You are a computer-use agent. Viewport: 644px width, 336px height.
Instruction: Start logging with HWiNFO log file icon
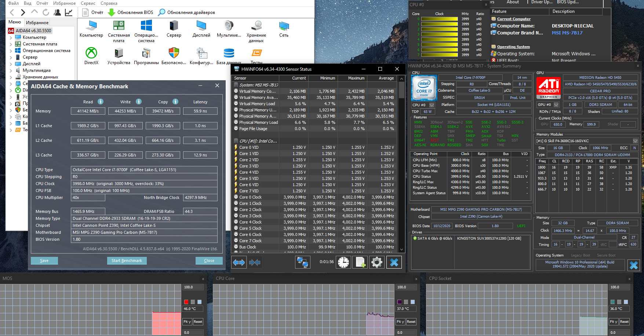[x=360, y=262]
